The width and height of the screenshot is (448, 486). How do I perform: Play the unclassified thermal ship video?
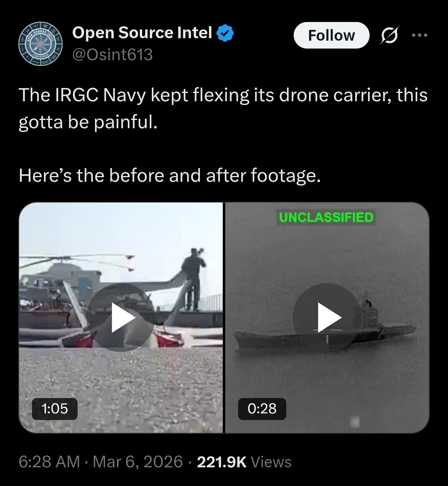coord(327,317)
